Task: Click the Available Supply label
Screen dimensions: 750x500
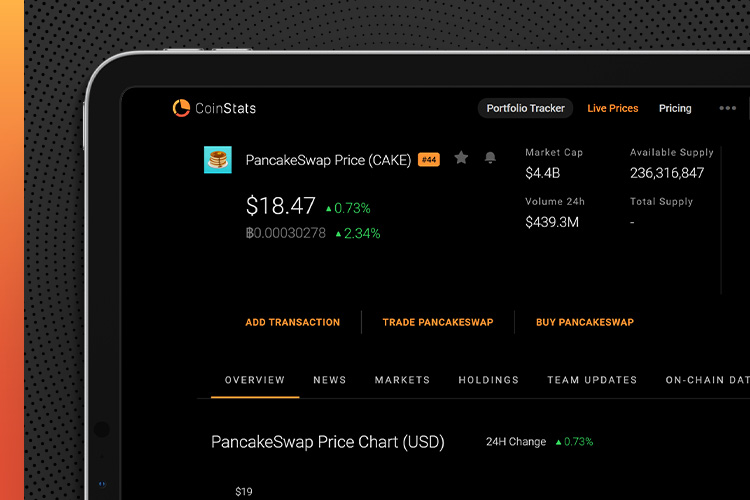Action: [672, 152]
